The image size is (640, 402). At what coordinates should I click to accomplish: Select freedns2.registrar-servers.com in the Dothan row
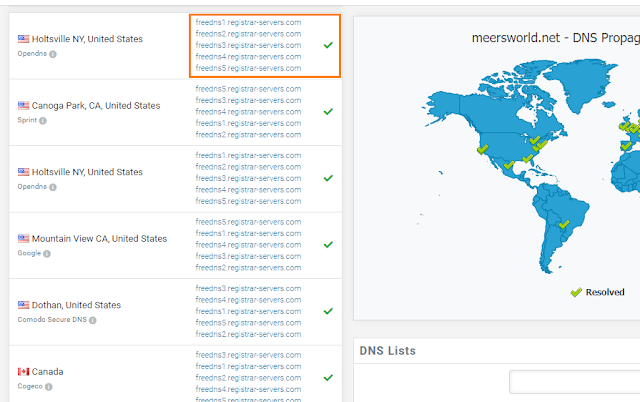(x=248, y=334)
